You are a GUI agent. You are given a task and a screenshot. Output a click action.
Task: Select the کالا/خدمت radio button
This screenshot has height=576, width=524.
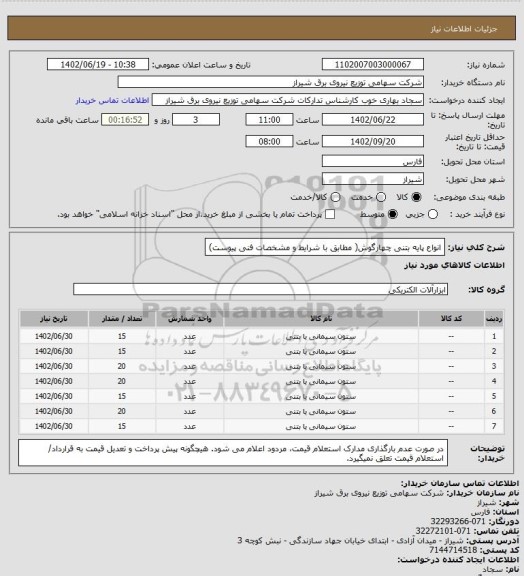[335, 197]
